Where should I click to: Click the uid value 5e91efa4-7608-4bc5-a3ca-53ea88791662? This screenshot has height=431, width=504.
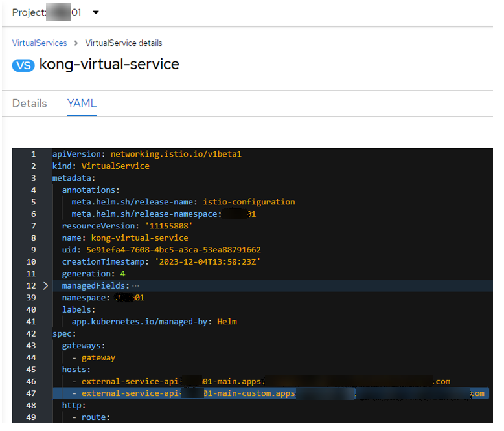tap(174, 250)
